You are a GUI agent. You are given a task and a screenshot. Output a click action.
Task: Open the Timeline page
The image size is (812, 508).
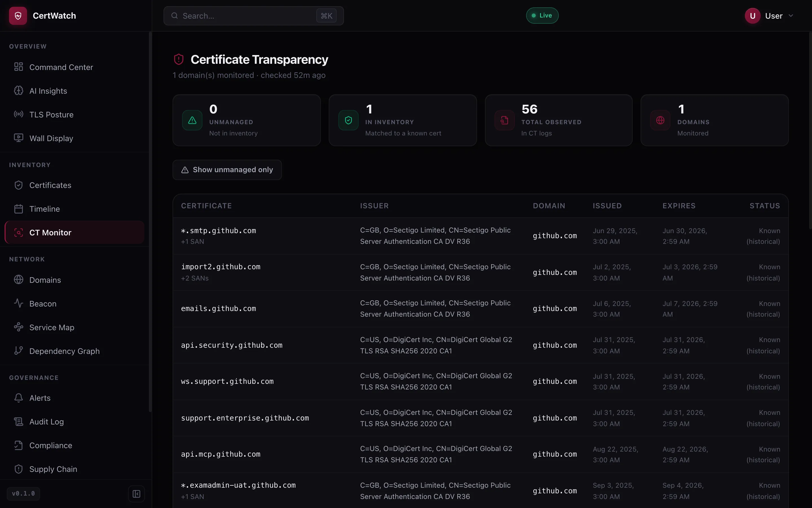(74, 209)
